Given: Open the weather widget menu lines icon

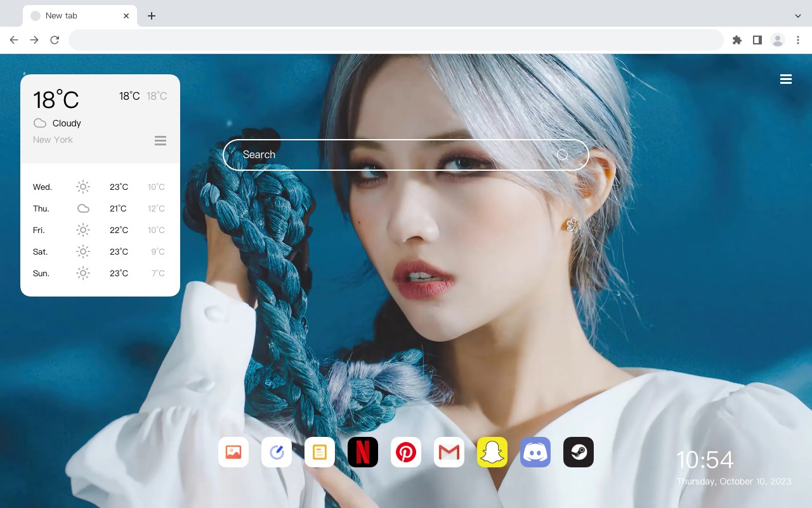Looking at the screenshot, I should [160, 141].
